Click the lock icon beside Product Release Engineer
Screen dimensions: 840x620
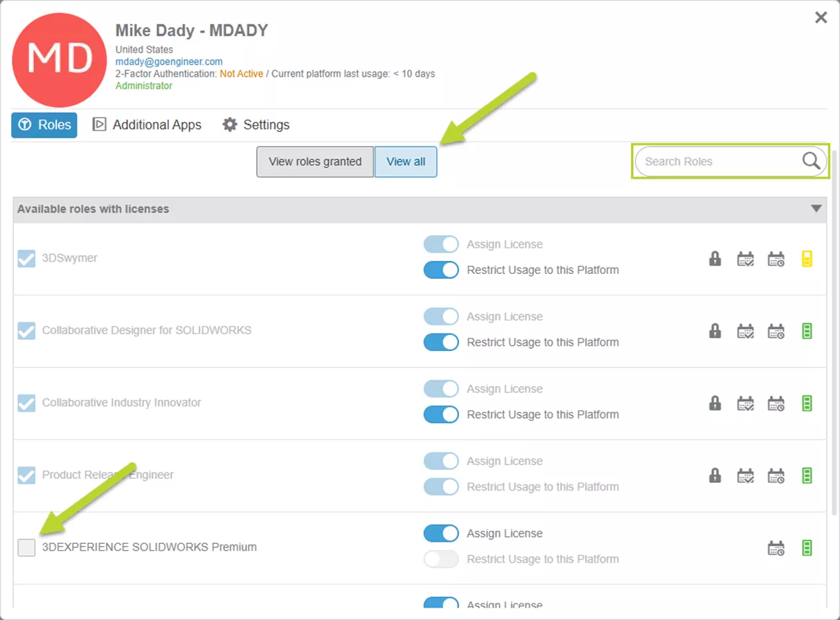pyautogui.click(x=715, y=475)
